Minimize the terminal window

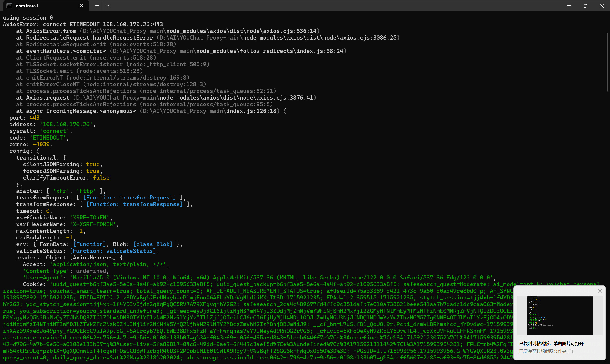tap(569, 6)
